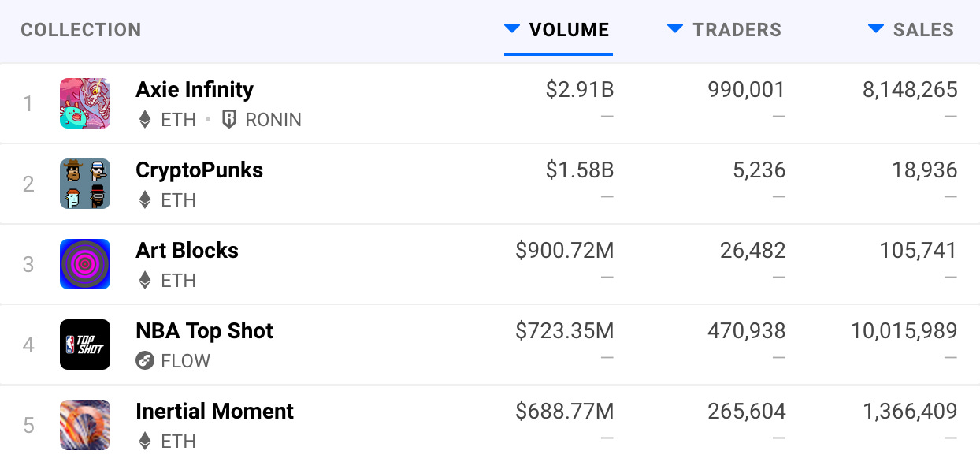The image size is (980, 462).
Task: Click the 105,741 sales value
Action: coord(919,251)
